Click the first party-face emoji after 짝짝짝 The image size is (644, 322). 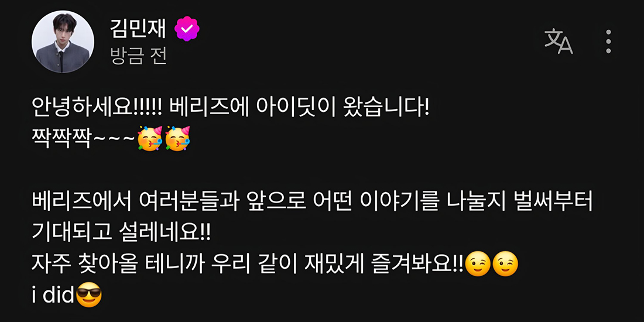tap(150, 139)
